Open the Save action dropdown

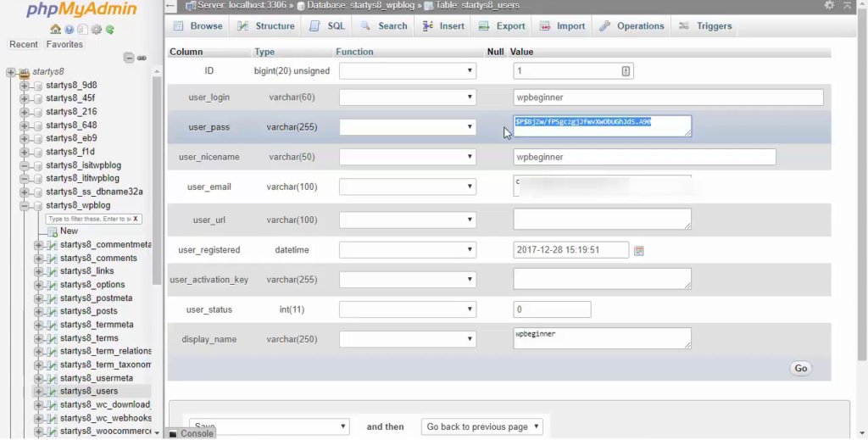(269, 426)
